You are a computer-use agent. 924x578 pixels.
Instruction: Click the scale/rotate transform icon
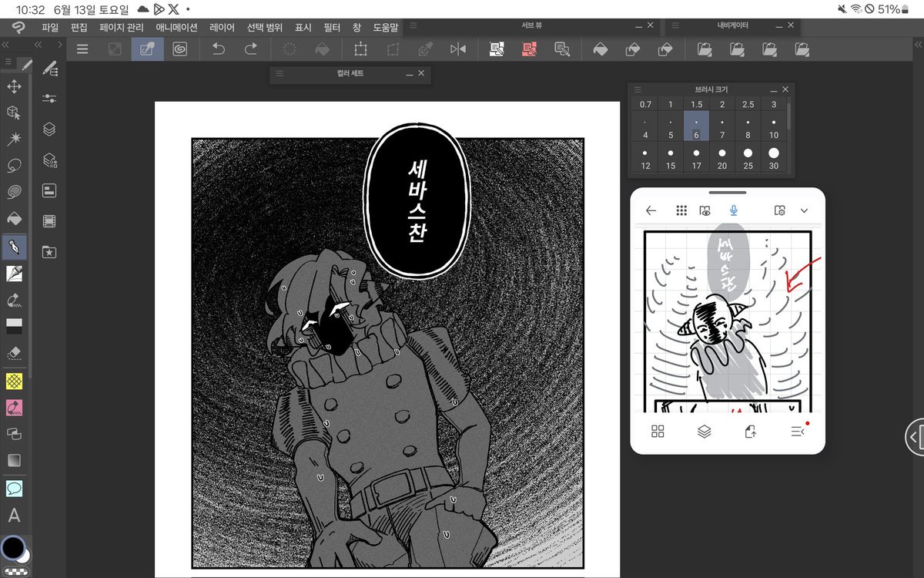[x=360, y=49]
